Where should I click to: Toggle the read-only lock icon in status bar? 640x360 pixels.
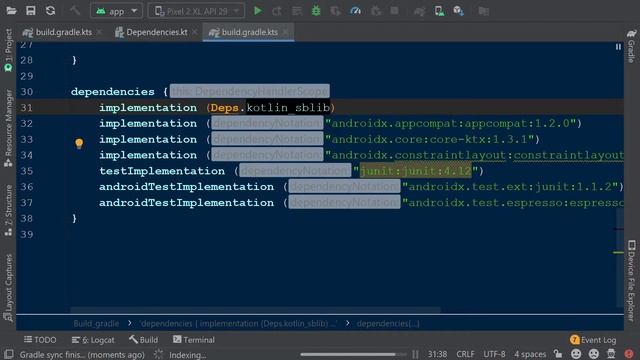coord(558,354)
